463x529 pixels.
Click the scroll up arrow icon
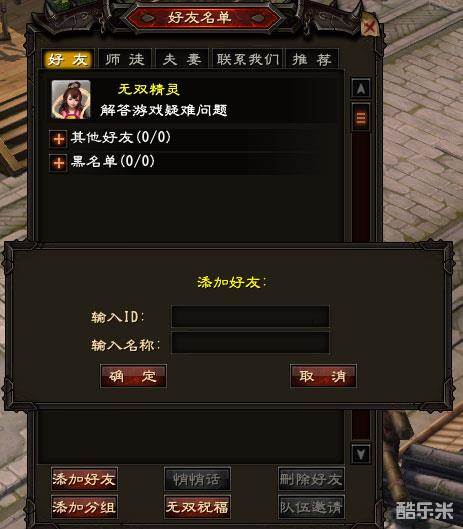coord(361,88)
